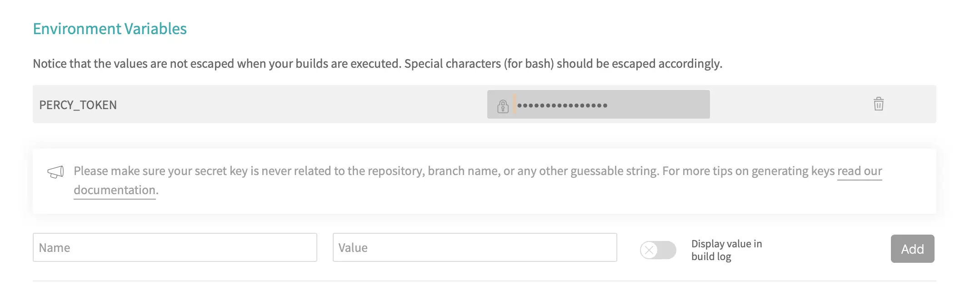980x301 pixels.
Task: Click the padlock icon beside hidden value
Action: pos(502,106)
